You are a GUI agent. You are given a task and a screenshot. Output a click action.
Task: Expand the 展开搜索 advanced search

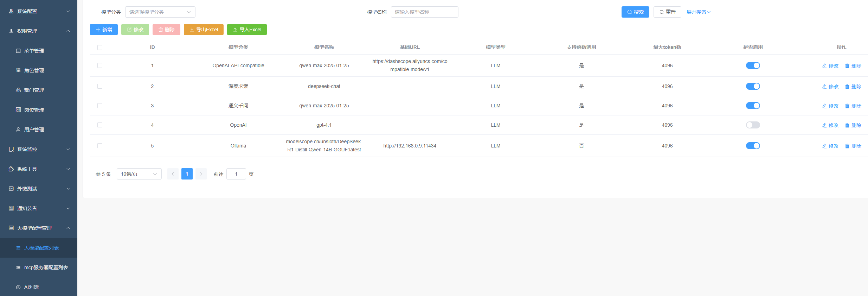click(x=699, y=12)
